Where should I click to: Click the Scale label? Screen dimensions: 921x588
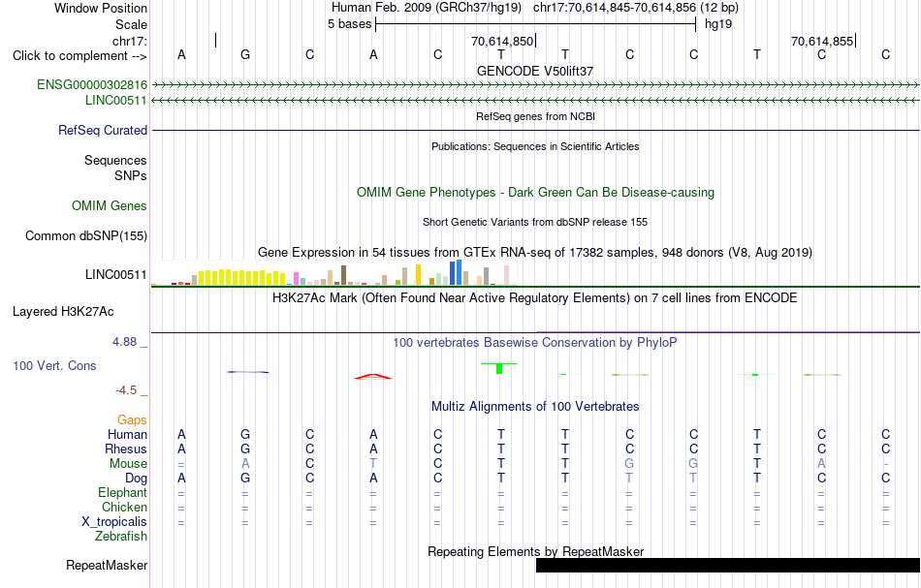[x=131, y=24]
